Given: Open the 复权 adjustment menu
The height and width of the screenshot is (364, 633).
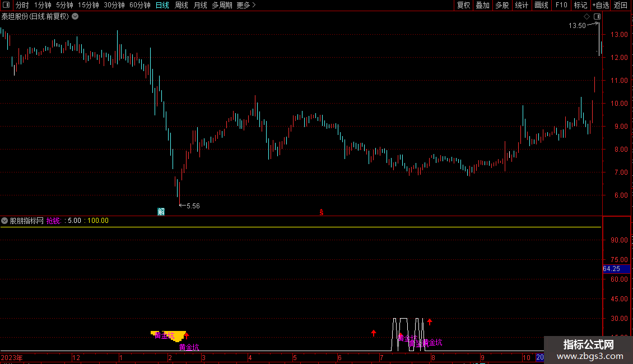Looking at the screenshot, I should click(x=463, y=5).
